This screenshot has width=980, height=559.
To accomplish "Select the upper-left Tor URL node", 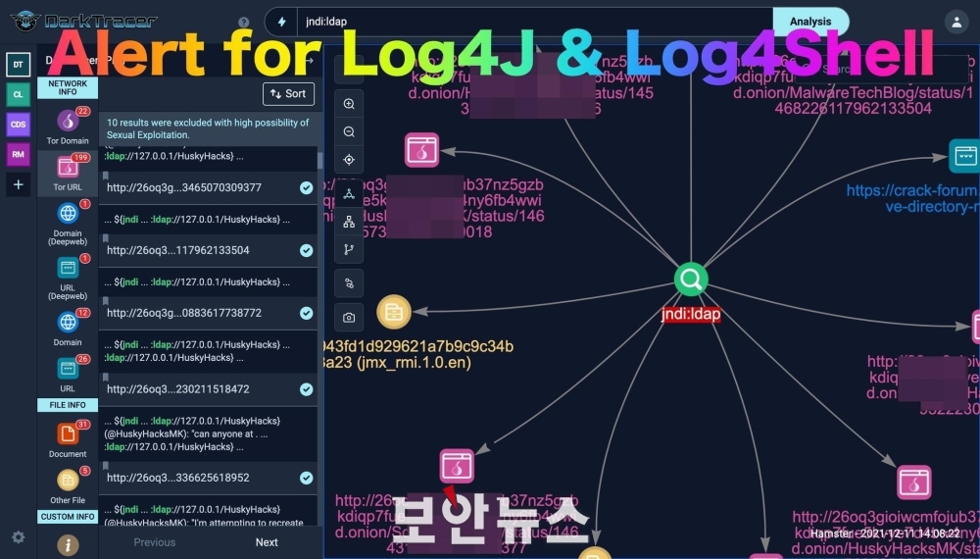I will (x=421, y=150).
